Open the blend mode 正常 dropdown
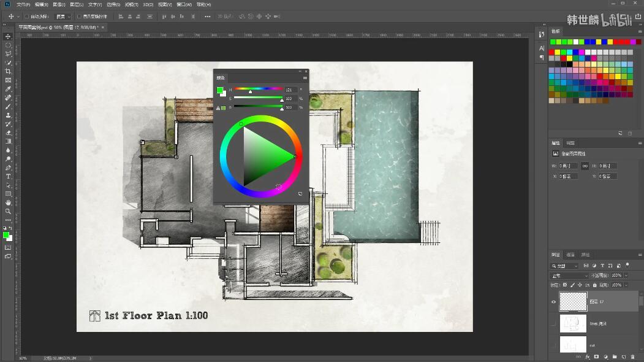The width and height of the screenshot is (644, 362). pos(569,275)
